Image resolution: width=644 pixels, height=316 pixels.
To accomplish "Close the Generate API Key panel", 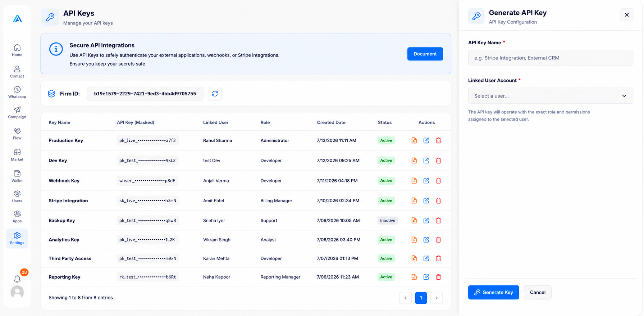I will [626, 15].
